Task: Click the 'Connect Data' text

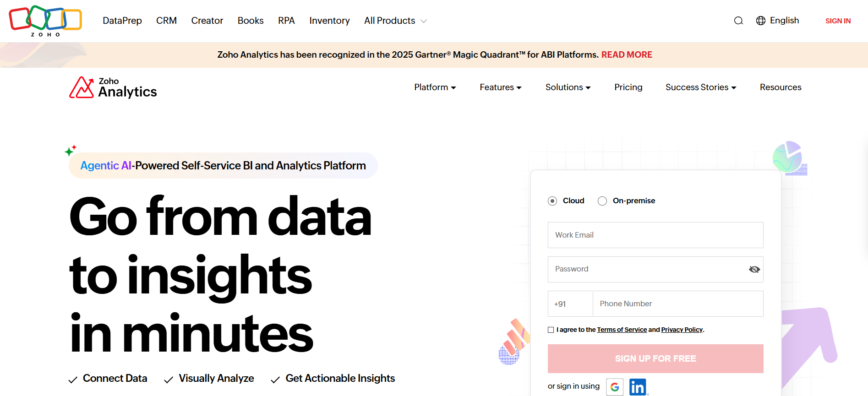Action: (115, 378)
